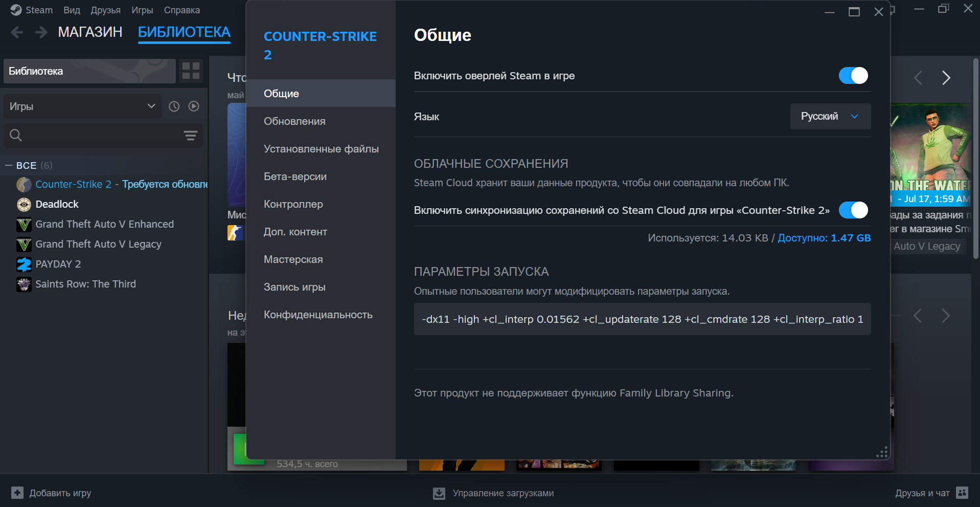This screenshot has height=507, width=980.
Task: Click the Steam logo icon
Action: [15, 9]
